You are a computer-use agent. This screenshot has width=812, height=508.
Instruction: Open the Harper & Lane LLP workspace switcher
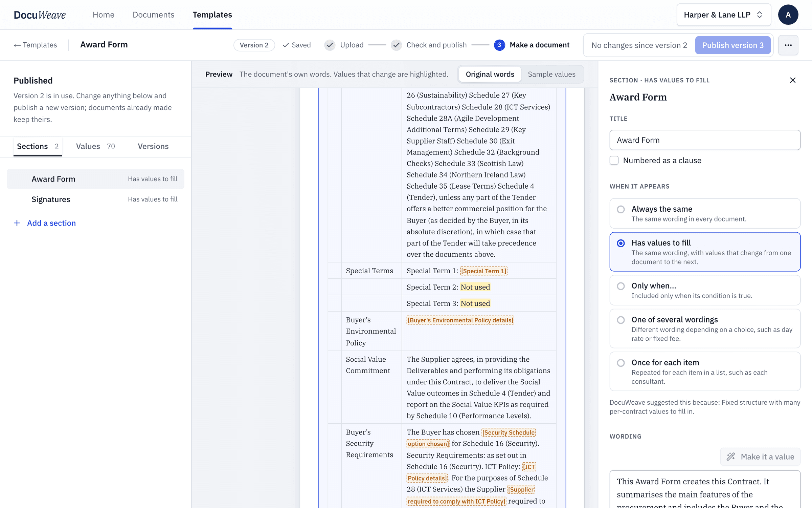[724, 15]
